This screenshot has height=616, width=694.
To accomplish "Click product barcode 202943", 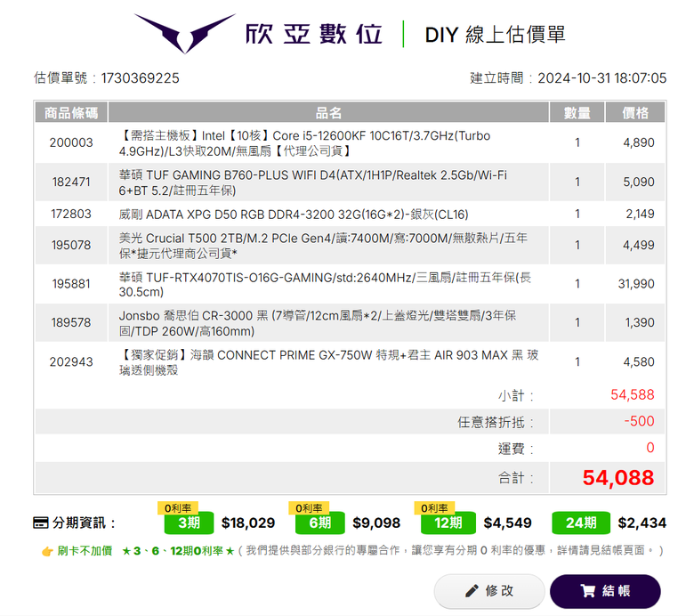I will click(71, 361).
